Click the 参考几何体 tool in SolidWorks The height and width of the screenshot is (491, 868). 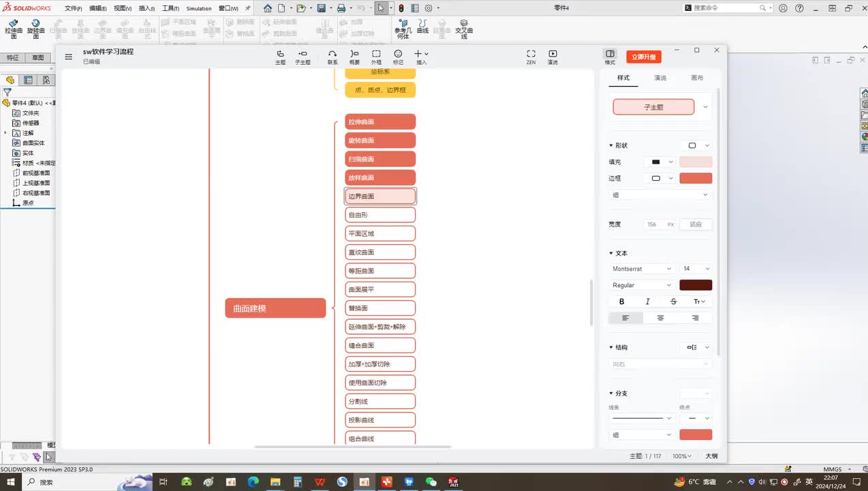403,29
